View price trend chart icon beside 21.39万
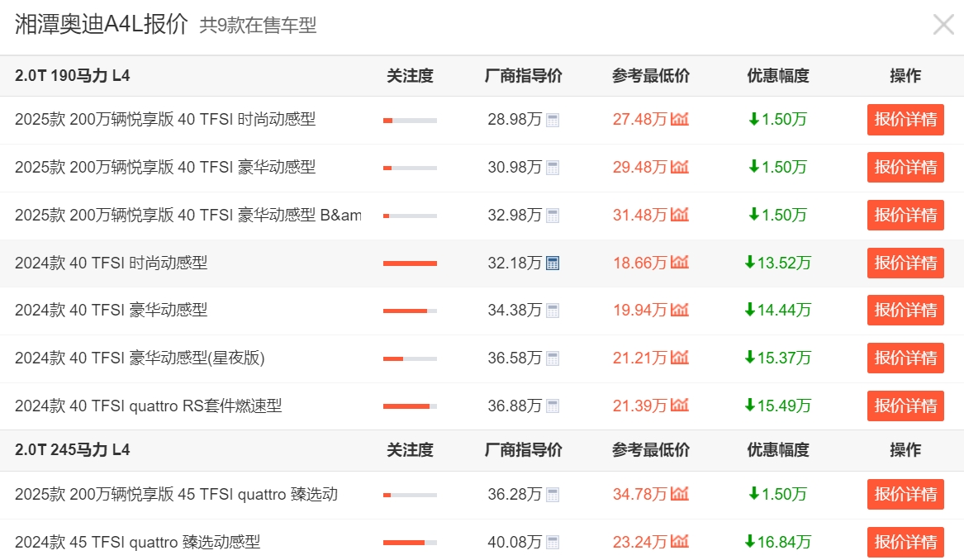 tap(679, 405)
